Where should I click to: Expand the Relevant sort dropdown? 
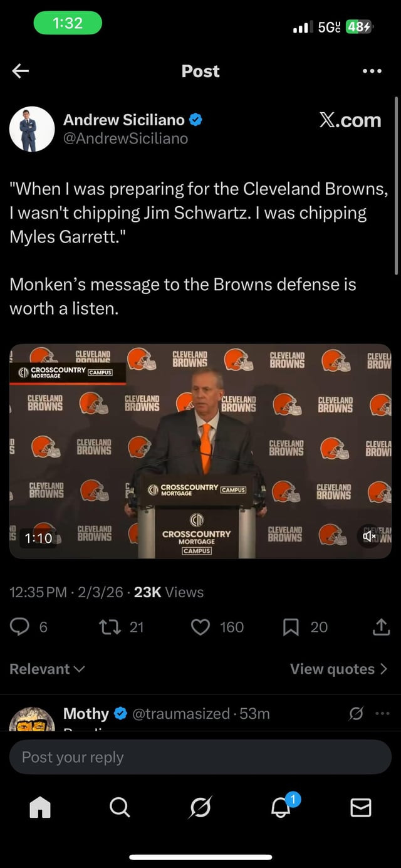pos(47,669)
